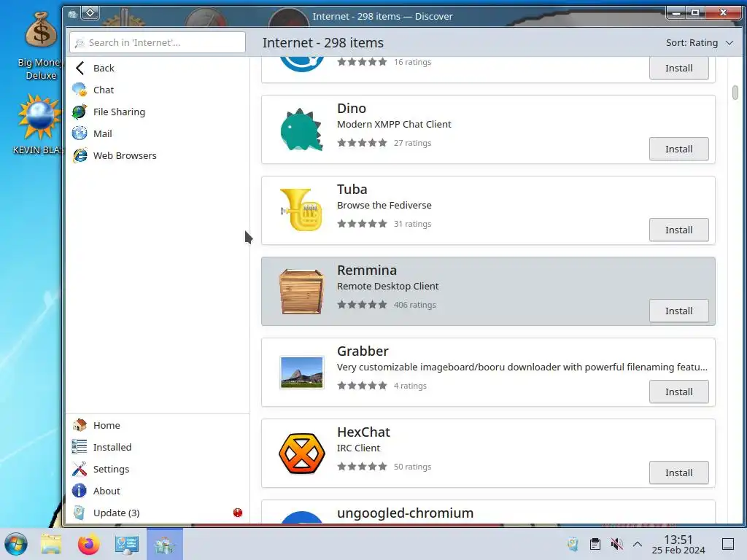The width and height of the screenshot is (747, 560).
Task: Select Web Browsers category
Action: coord(158,155)
